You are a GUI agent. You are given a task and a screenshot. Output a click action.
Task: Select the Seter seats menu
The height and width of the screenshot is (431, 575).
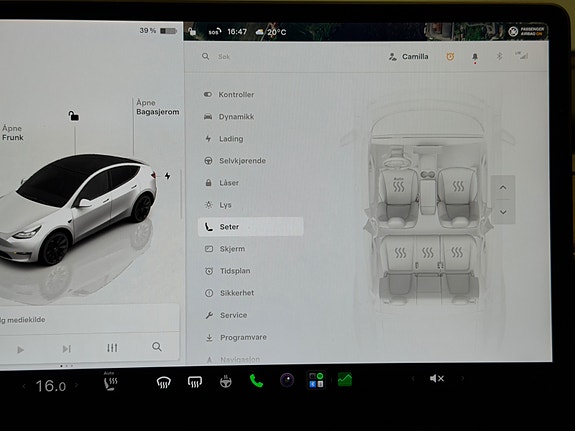pos(251,227)
